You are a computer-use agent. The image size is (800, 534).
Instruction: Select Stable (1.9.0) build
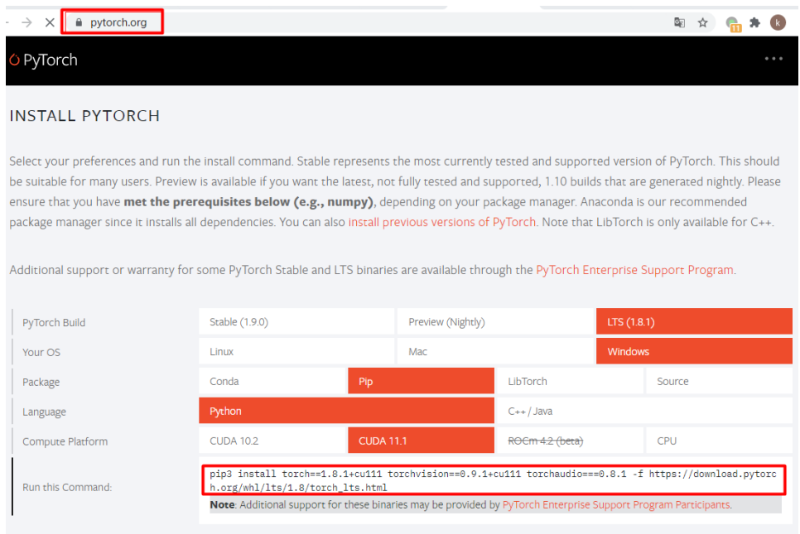coord(296,322)
